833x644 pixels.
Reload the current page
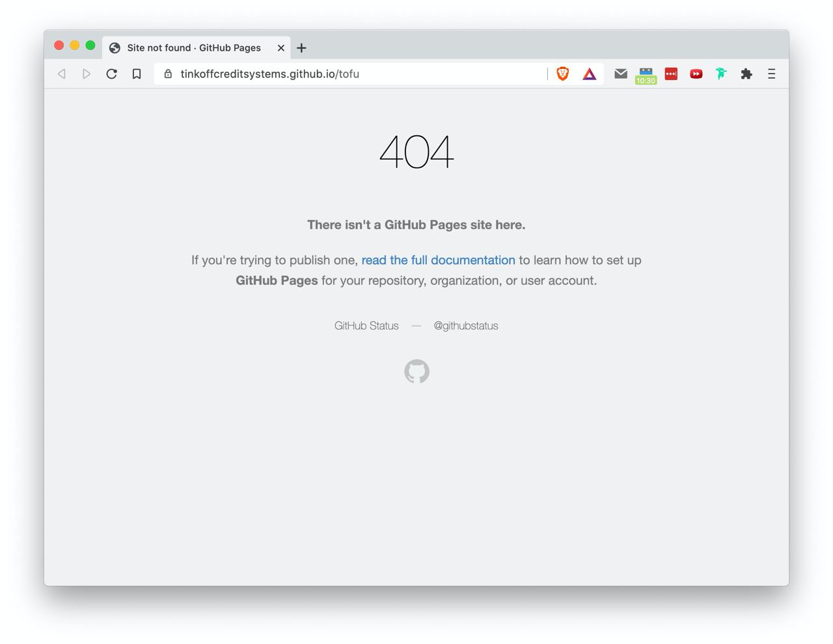(x=111, y=74)
